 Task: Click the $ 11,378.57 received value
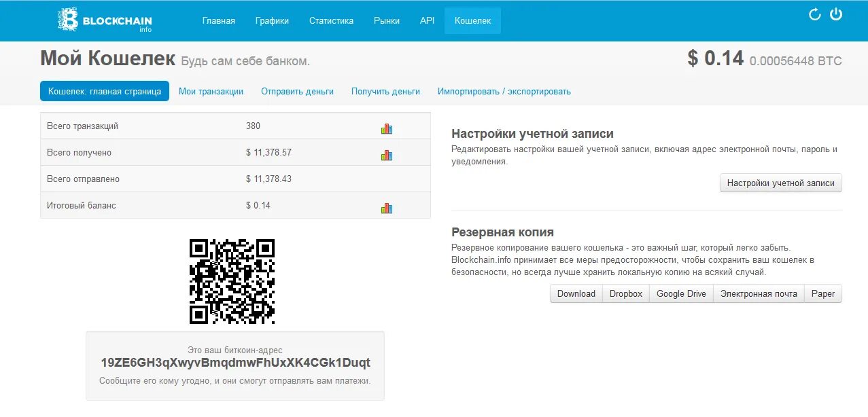tap(268, 152)
